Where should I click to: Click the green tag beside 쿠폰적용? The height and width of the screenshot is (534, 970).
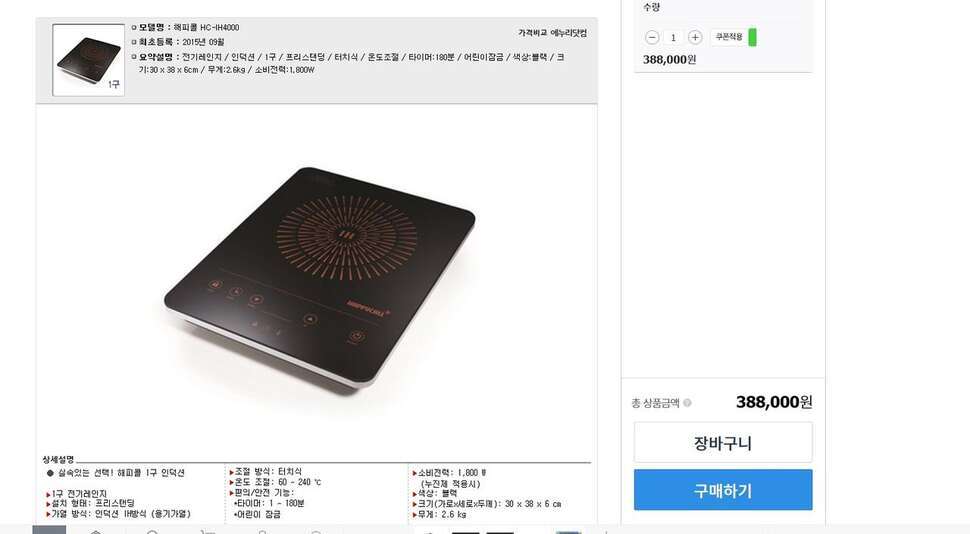752,37
